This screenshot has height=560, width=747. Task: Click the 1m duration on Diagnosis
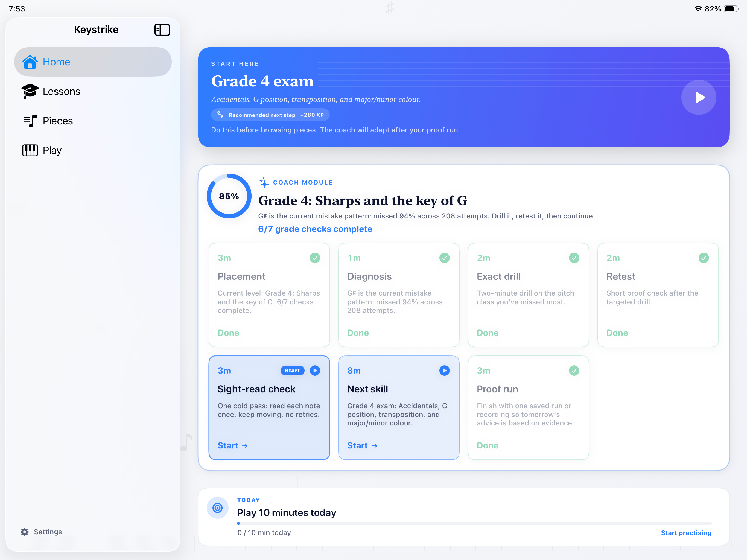click(354, 258)
